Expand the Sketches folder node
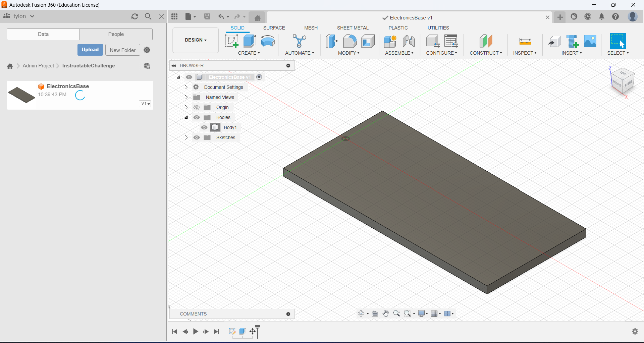644x343 pixels. coord(186,137)
